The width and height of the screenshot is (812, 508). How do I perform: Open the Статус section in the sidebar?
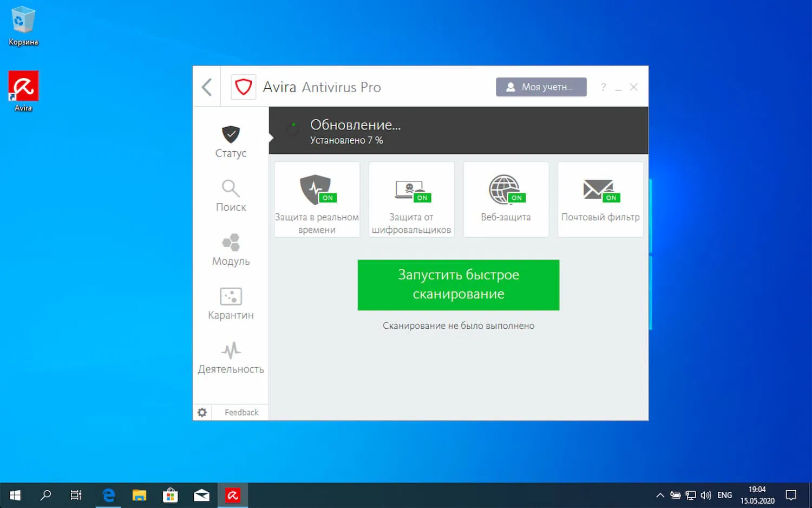[x=231, y=142]
